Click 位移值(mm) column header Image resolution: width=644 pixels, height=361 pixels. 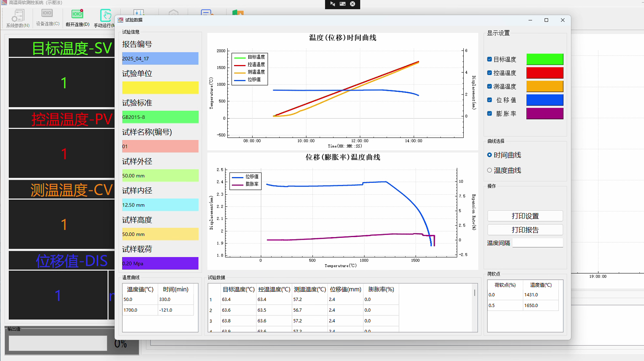pyautogui.click(x=345, y=289)
